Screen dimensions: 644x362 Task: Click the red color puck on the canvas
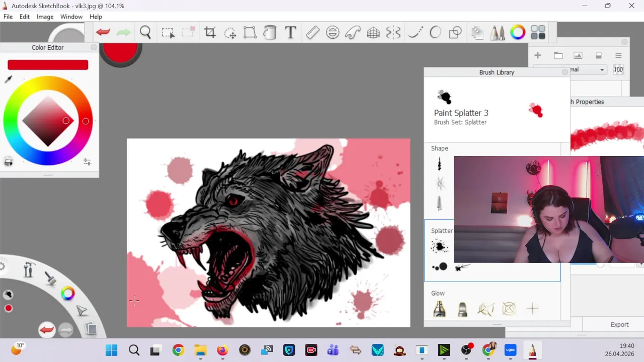(x=121, y=52)
